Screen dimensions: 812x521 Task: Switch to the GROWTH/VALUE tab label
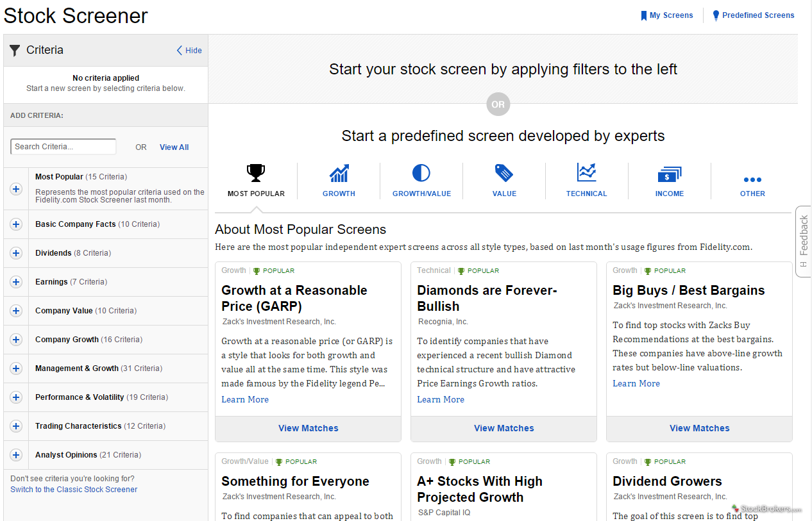coord(421,194)
